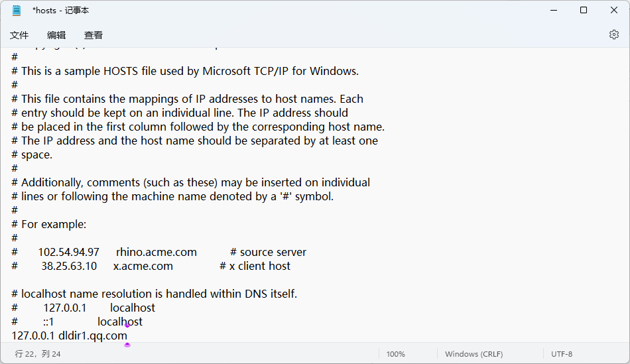The width and height of the screenshot is (630, 364).
Task: Click the 38.25.63.10 IP address text
Action: click(69, 266)
